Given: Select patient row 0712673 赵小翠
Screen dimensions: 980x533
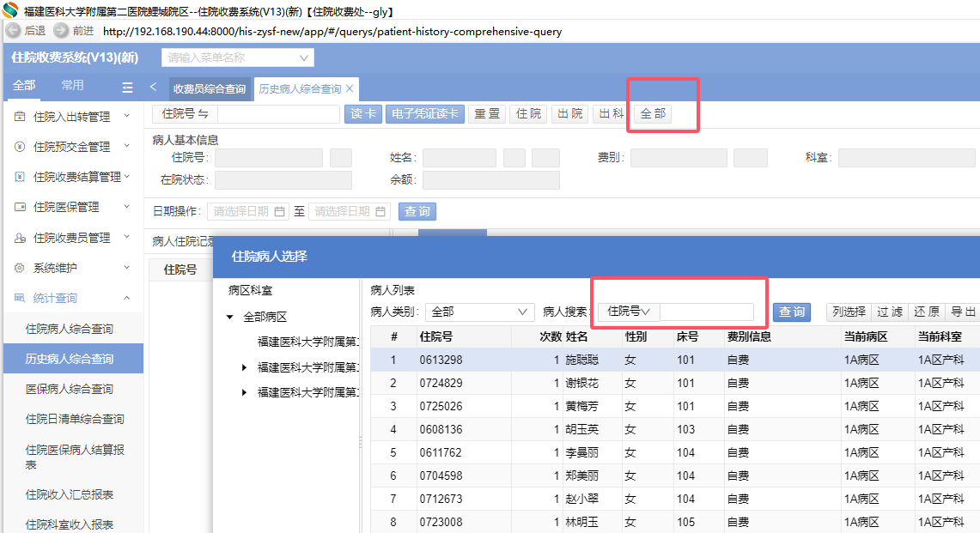Looking at the screenshot, I should click(x=675, y=499).
